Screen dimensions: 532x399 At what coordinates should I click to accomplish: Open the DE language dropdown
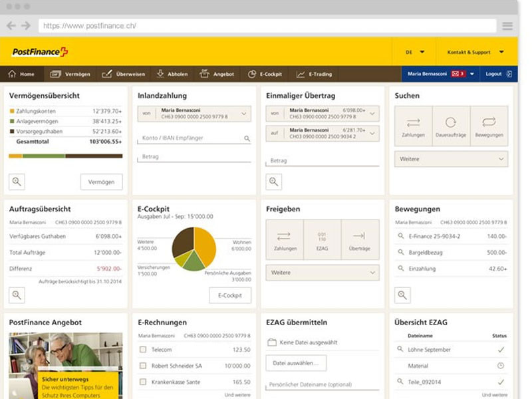pyautogui.click(x=414, y=52)
